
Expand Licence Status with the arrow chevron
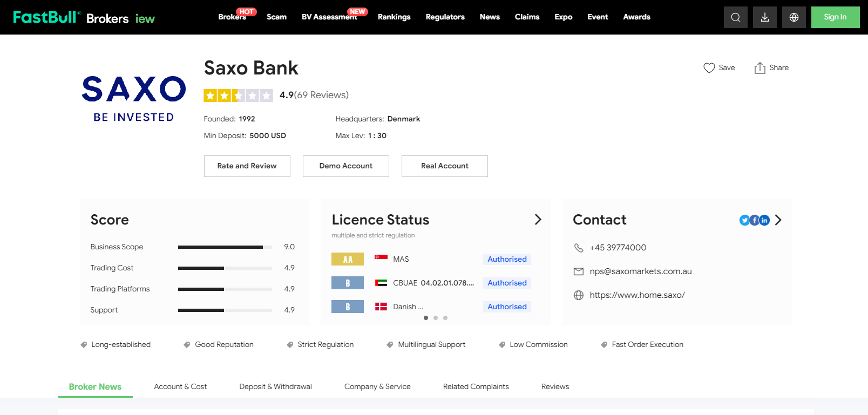(538, 220)
